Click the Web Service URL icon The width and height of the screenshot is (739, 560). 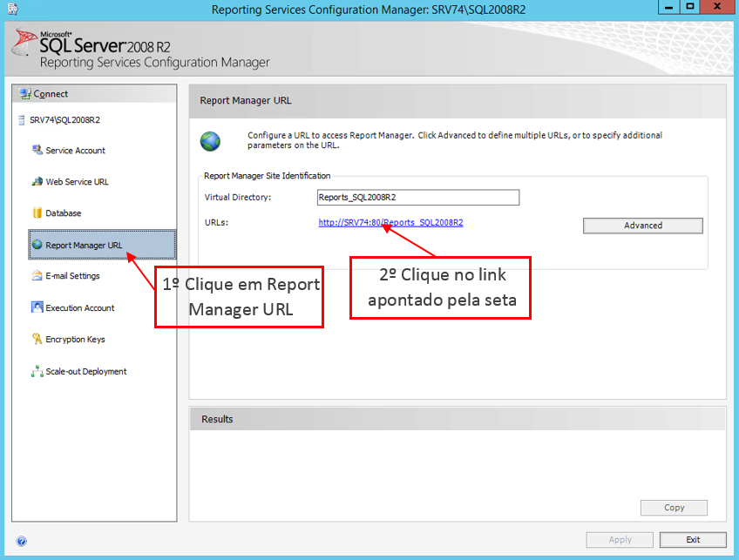click(37, 182)
